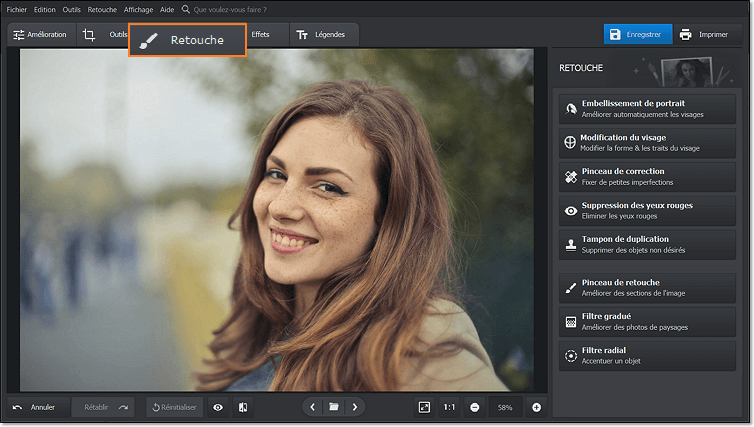
Task: Click the search magnifier icon
Action: pyautogui.click(x=186, y=9)
